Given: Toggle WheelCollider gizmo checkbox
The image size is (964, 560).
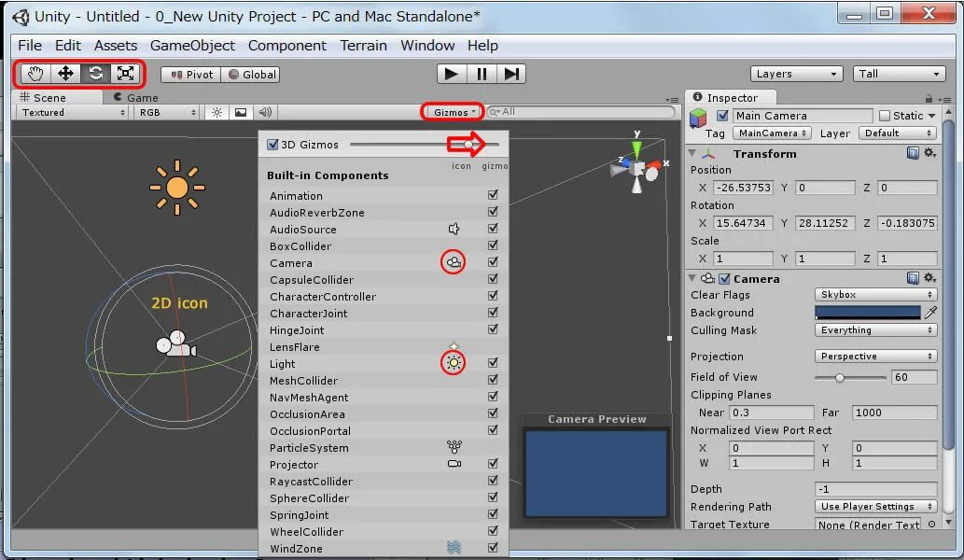Looking at the screenshot, I should (x=493, y=530).
